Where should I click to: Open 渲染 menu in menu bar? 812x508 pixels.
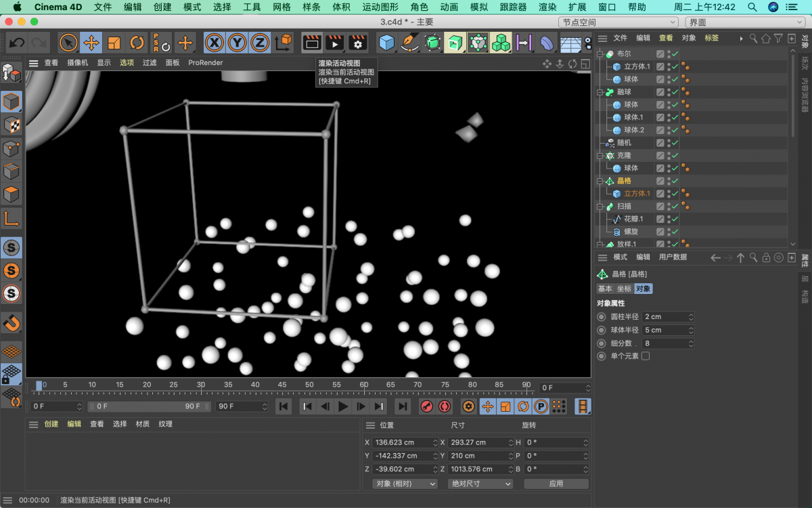[x=547, y=7]
